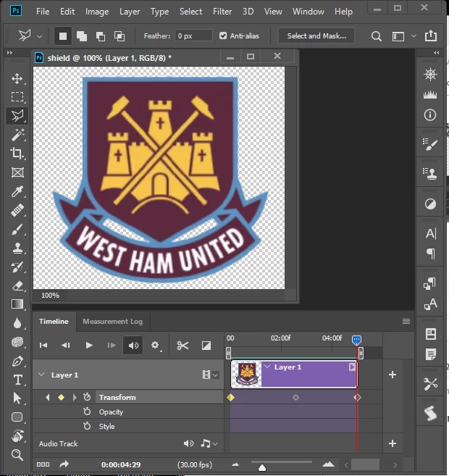Open timeline playback settings gear
Viewport: 449px width, 476px height.
tap(155, 346)
